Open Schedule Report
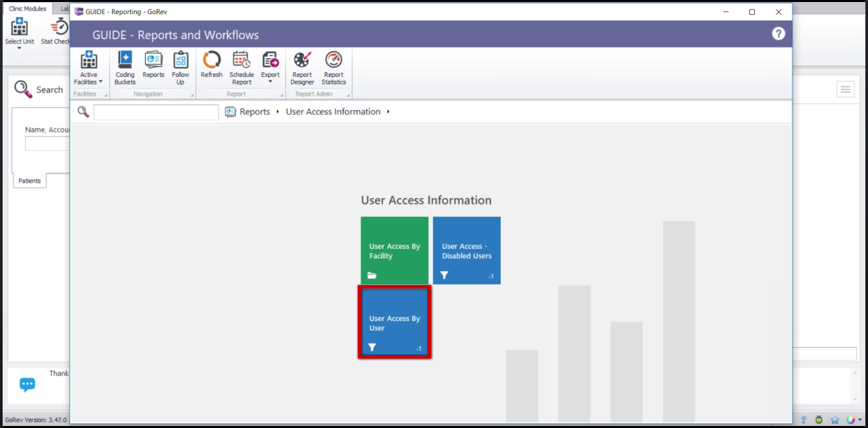The image size is (868, 428). pyautogui.click(x=241, y=68)
